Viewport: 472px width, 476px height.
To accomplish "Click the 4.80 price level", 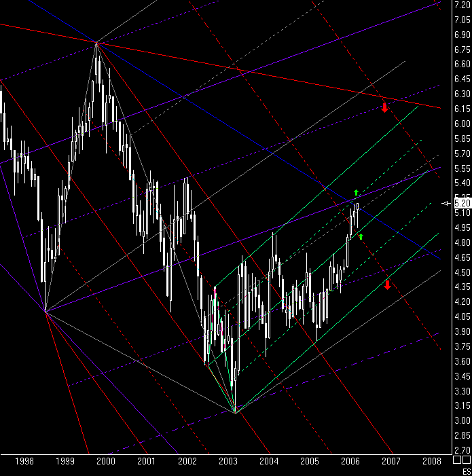I will click(462, 242).
